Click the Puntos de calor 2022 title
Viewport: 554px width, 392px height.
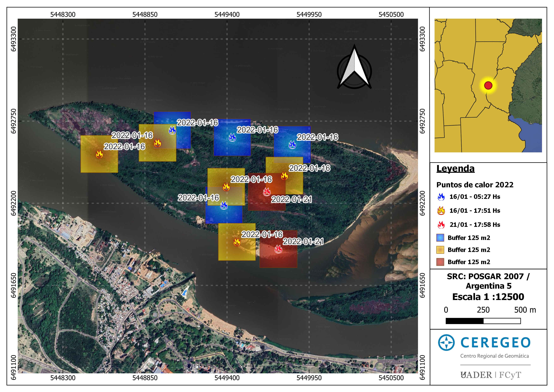click(475, 185)
